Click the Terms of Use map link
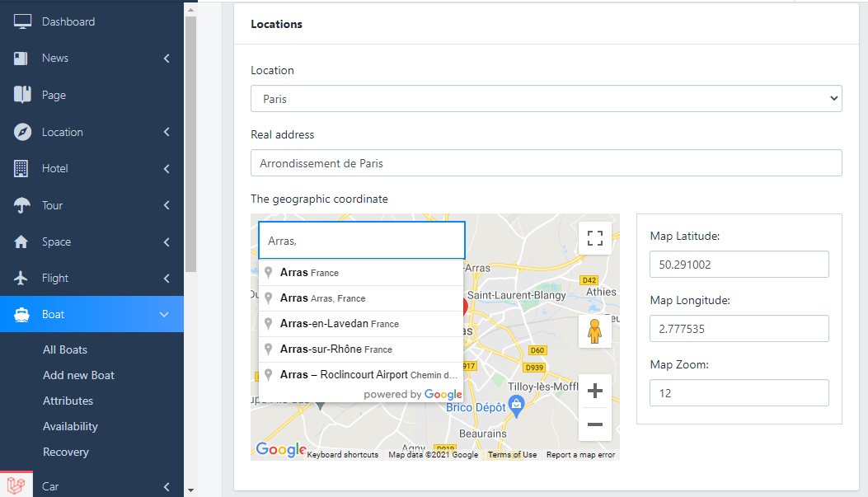Image resolution: width=868 pixels, height=497 pixels. pyautogui.click(x=512, y=455)
